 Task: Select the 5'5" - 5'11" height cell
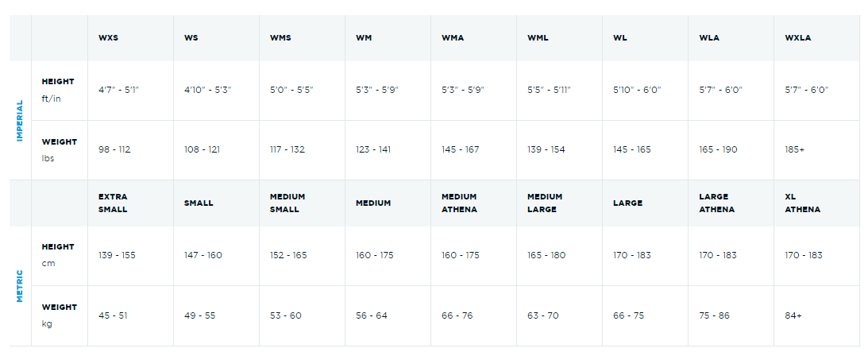[x=549, y=90]
